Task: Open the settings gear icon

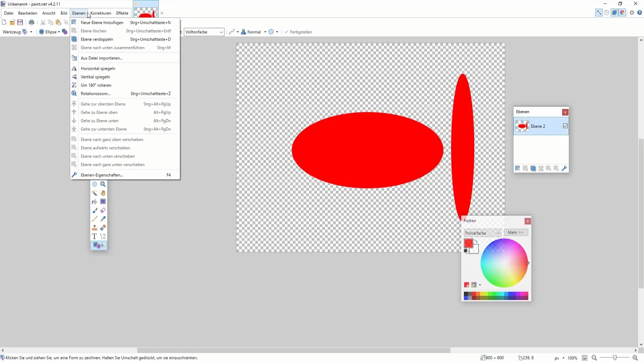Action: point(632,13)
